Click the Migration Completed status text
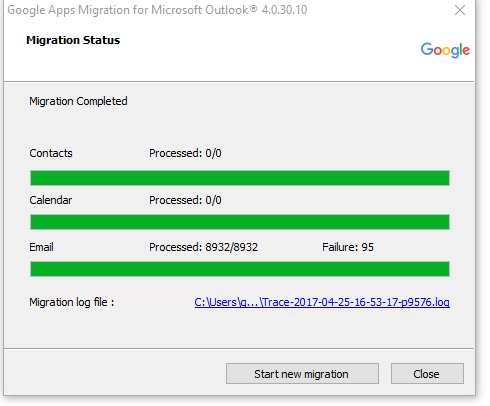 tap(78, 101)
